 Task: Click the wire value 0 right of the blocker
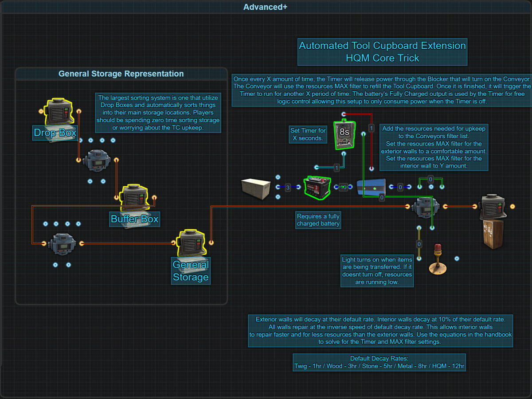coord(400,188)
